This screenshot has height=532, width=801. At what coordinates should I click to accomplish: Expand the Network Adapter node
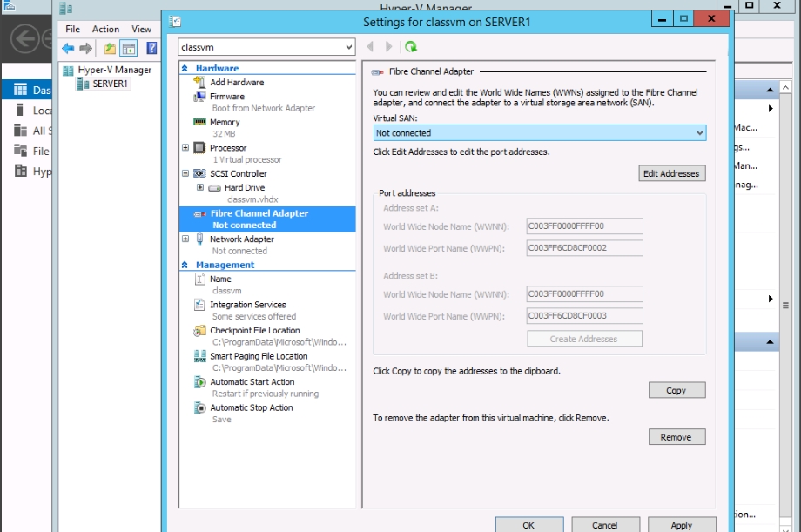[x=185, y=239]
